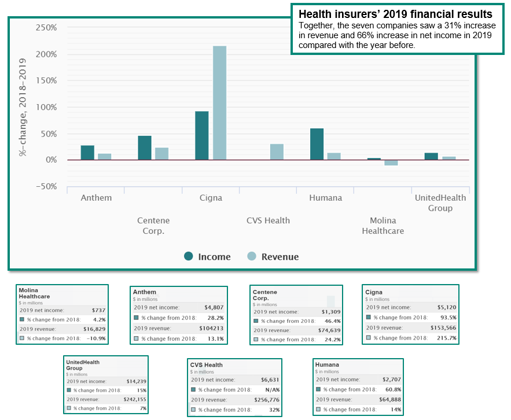Click CVS Health net income value $6,631
Screen dimensions: 511x420
pyautogui.click(x=270, y=380)
